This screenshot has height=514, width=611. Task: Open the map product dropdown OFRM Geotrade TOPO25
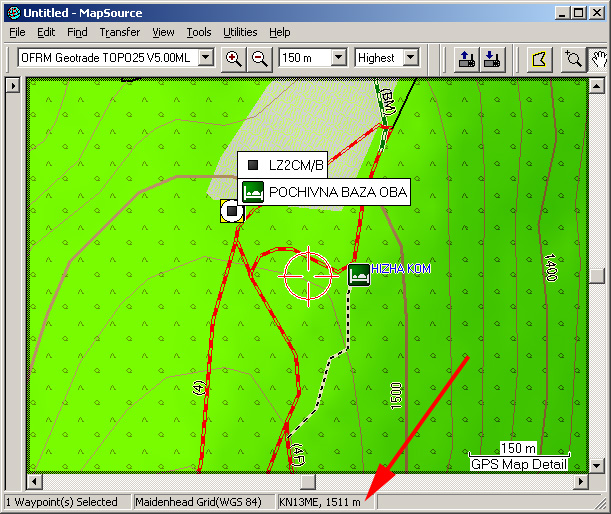tap(206, 58)
